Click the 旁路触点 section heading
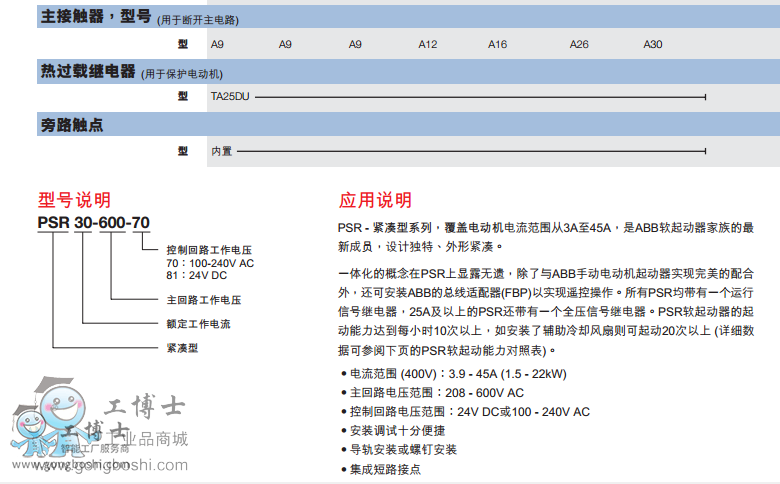 [71, 125]
